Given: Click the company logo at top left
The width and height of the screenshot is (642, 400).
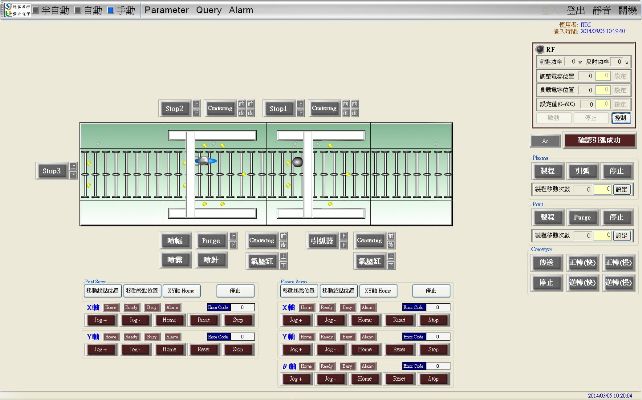Looking at the screenshot, I should 14,9.
